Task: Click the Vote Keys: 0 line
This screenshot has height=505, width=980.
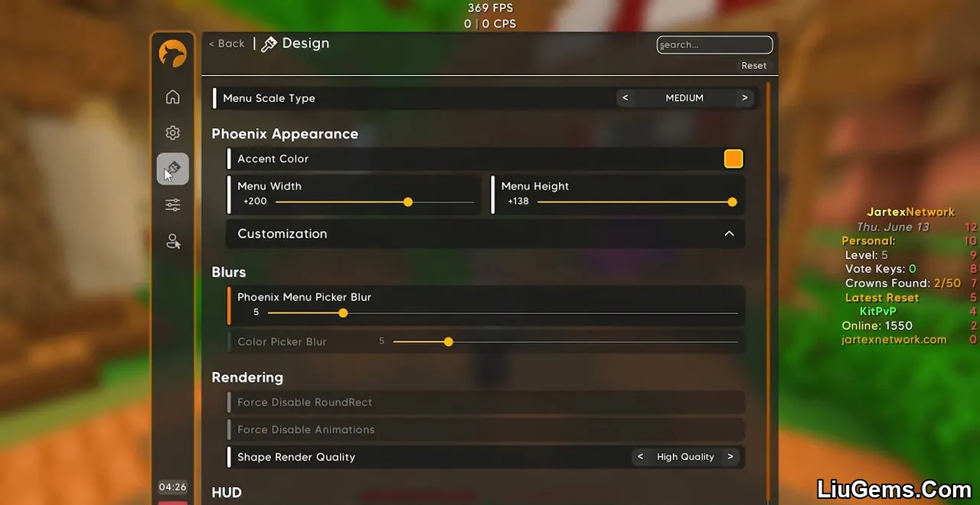Action: 880,269
